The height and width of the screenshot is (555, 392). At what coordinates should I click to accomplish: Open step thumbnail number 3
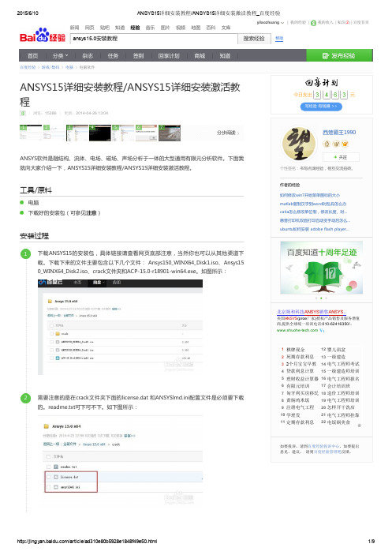pyautogui.click(x=77, y=133)
